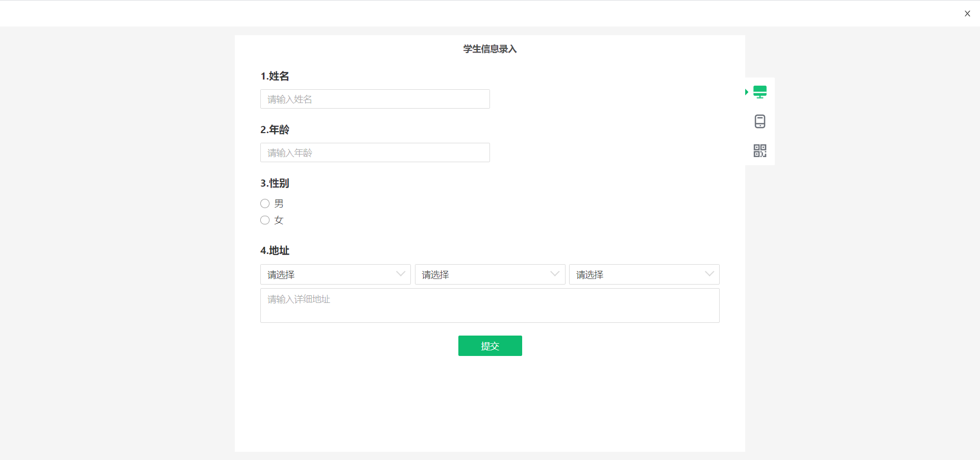
Task: Click the 1.姓名 question label
Action: pos(275,76)
